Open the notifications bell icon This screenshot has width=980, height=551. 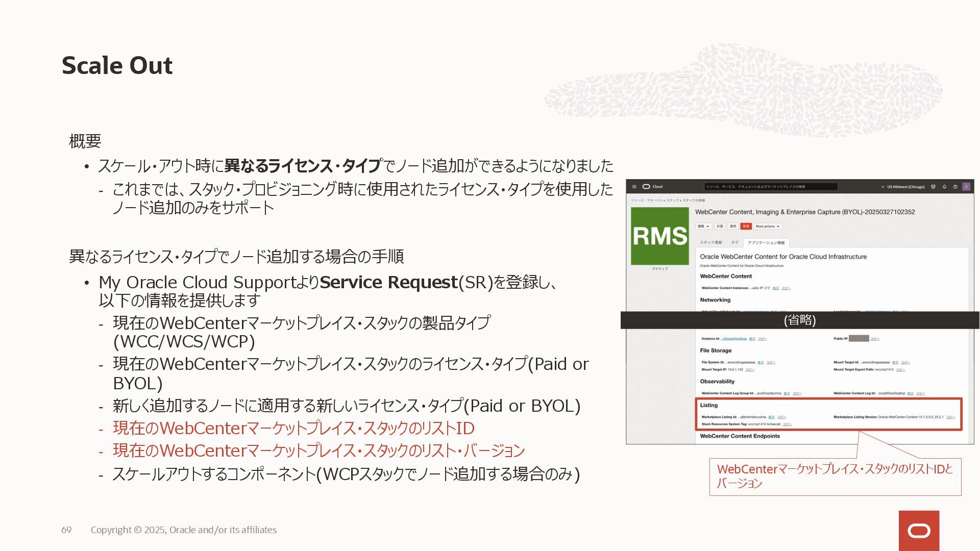(x=944, y=187)
